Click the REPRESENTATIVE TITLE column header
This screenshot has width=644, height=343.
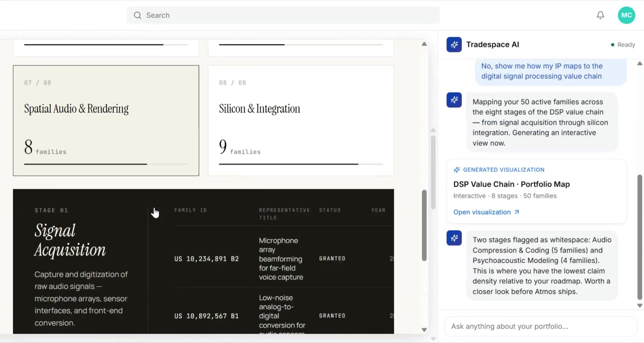click(284, 214)
